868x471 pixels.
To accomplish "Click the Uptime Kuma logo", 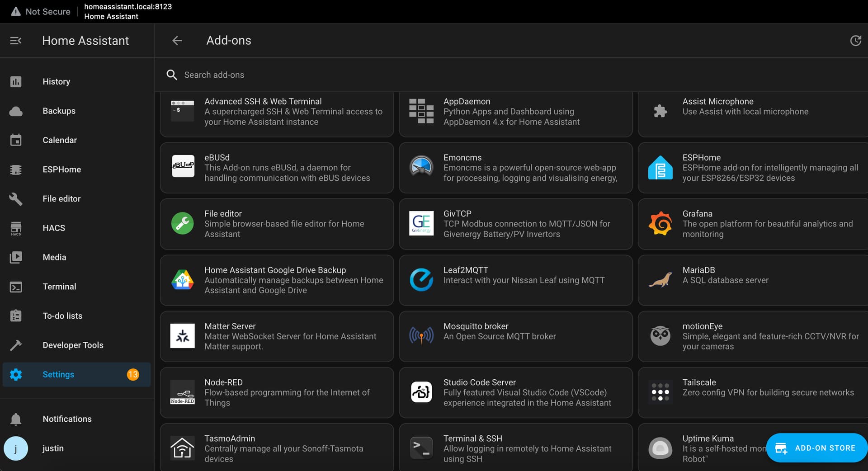I will pos(660,448).
